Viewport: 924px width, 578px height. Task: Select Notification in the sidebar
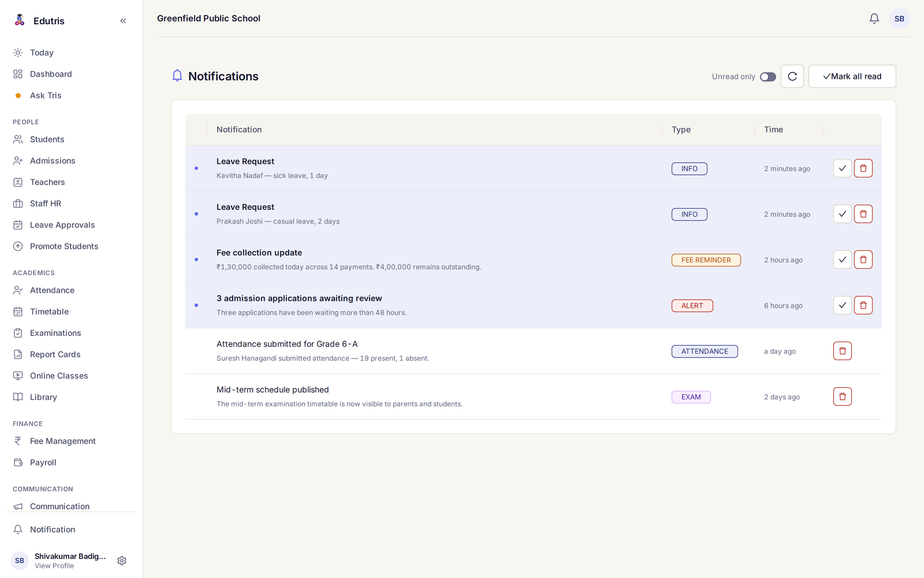coord(71,529)
